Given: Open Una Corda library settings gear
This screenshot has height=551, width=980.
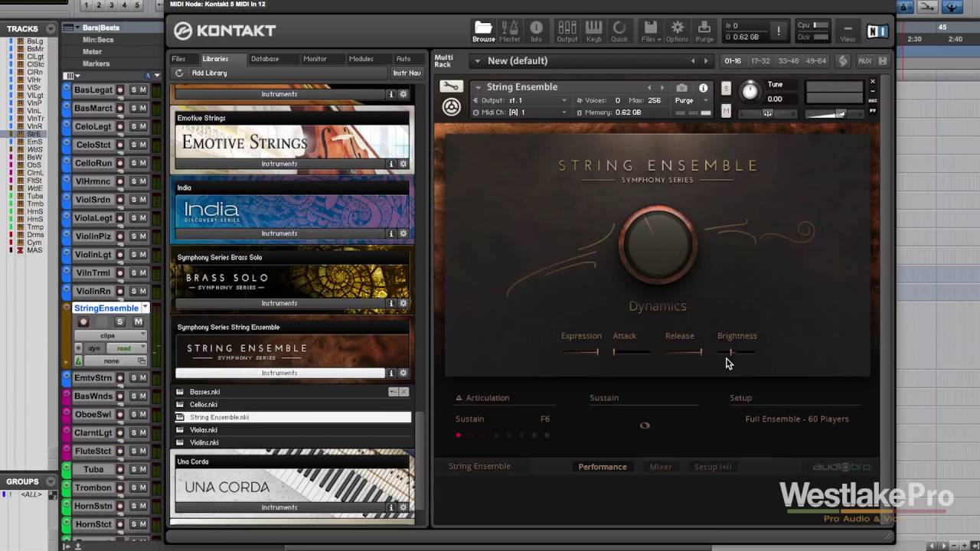Looking at the screenshot, I should pyautogui.click(x=403, y=507).
